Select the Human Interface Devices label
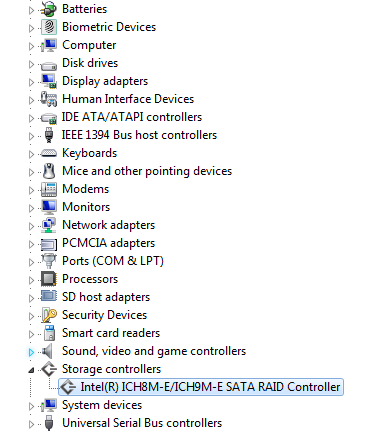The image size is (371, 432). (x=128, y=99)
